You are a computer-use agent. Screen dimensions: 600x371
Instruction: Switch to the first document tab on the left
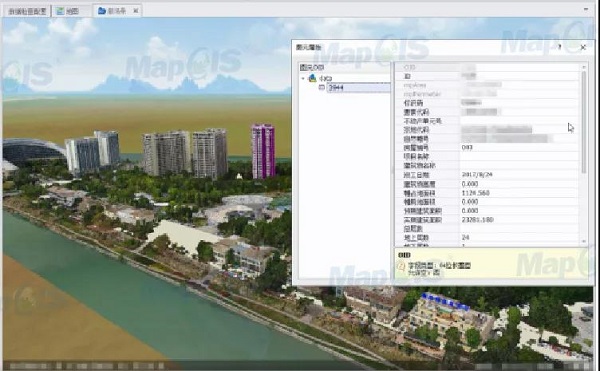(x=27, y=11)
